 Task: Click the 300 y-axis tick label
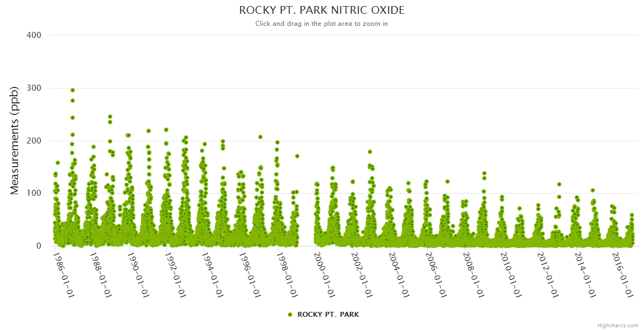pos(34,88)
